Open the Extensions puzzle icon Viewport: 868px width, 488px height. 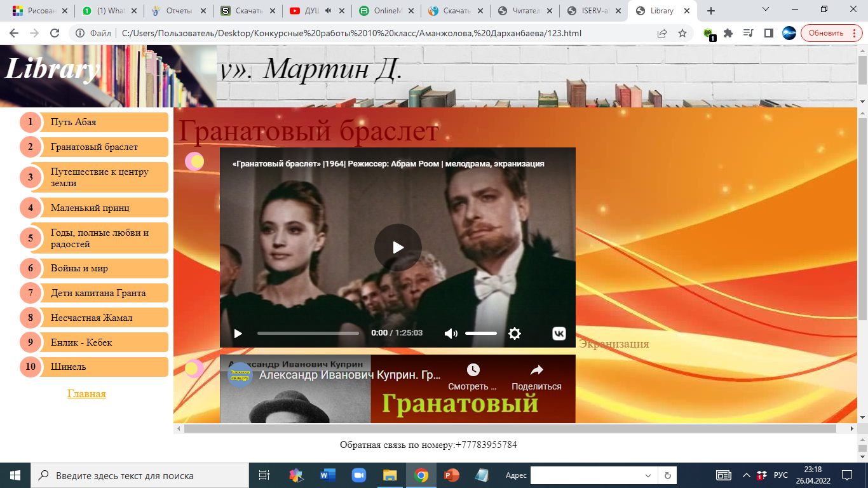(x=728, y=33)
